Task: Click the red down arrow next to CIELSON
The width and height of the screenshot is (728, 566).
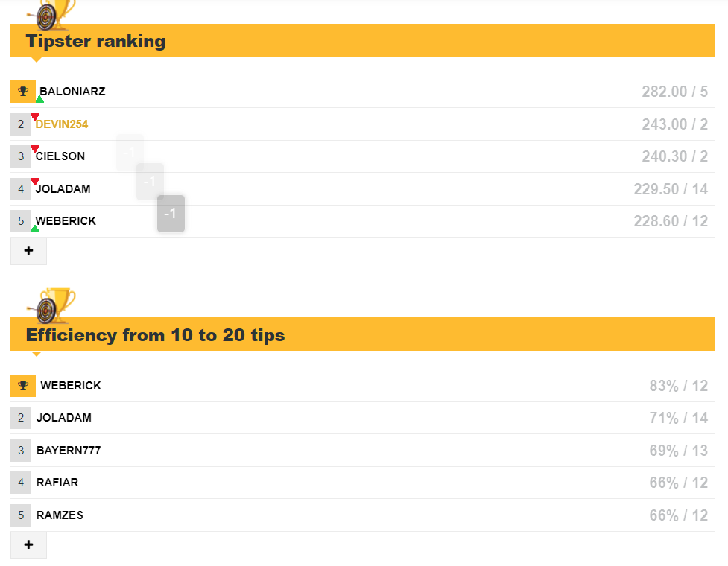Action: [35, 148]
